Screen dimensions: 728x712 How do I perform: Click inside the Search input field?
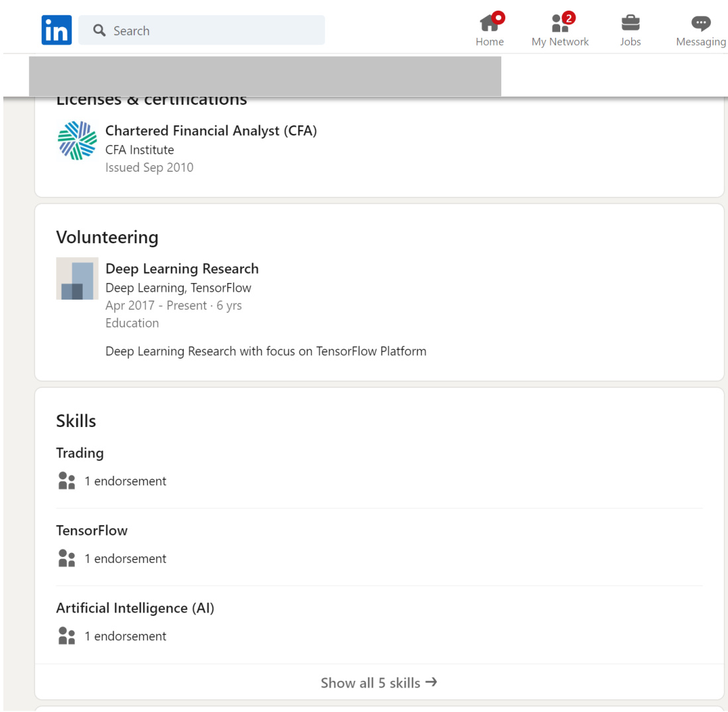point(212,30)
